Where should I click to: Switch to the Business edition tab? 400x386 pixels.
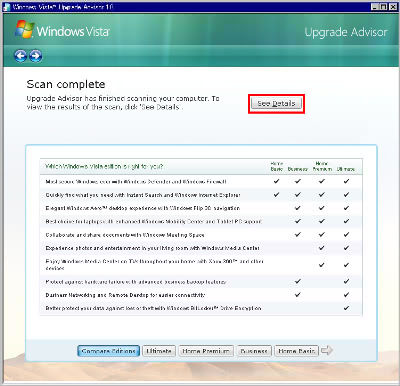(x=254, y=351)
